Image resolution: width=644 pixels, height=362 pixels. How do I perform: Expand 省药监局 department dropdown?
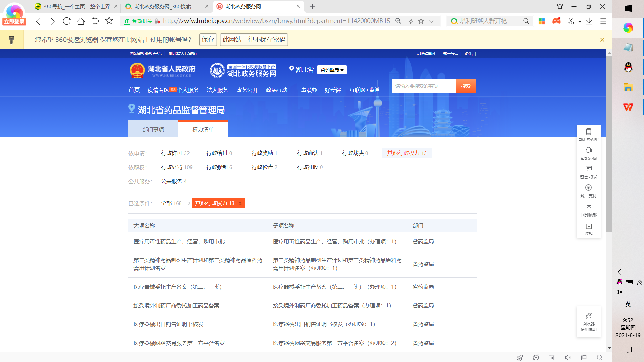[332, 70]
